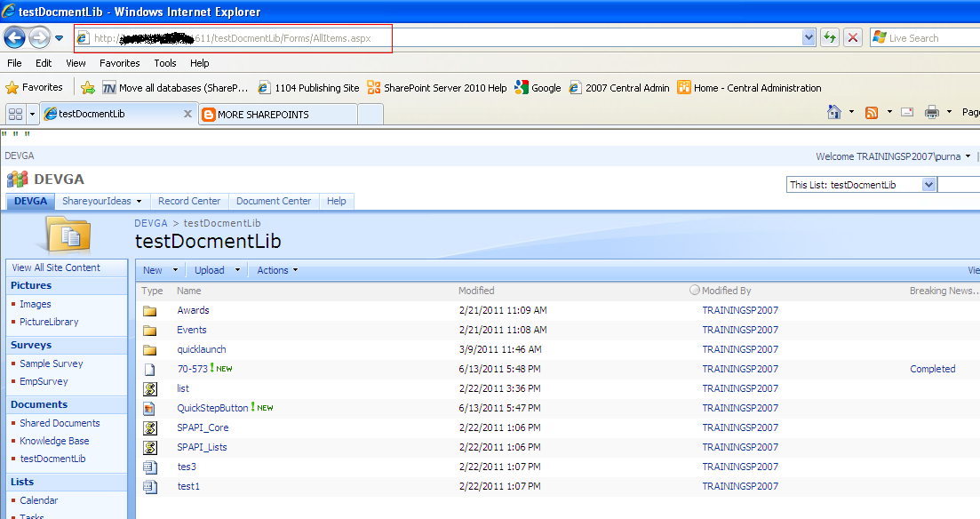This screenshot has width=980, height=519.
Task: Open the Edit menu
Action: (44, 63)
